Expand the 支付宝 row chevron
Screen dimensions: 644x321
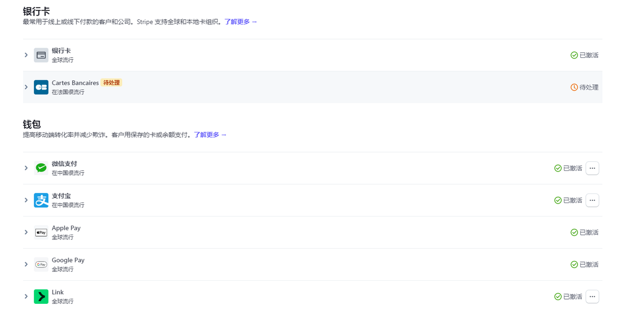coord(26,200)
